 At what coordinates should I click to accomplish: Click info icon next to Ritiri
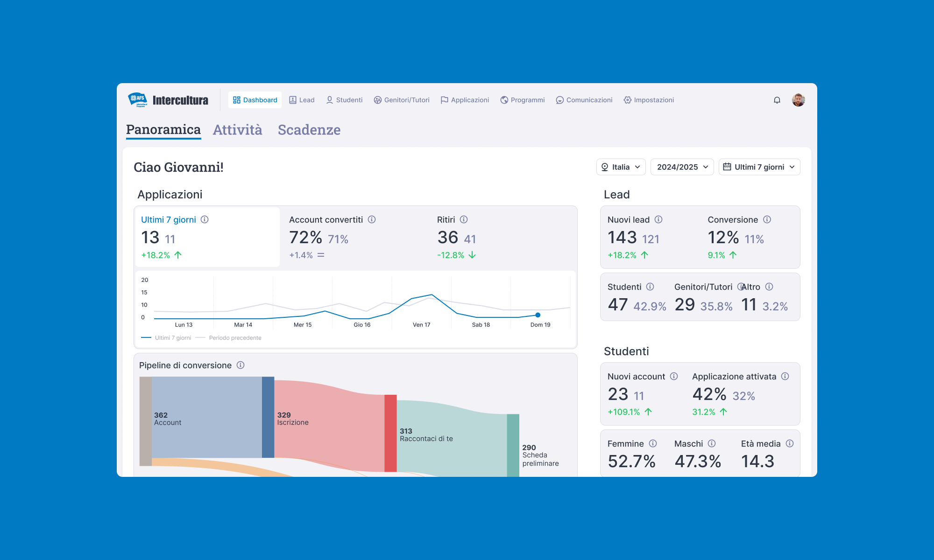click(x=464, y=219)
